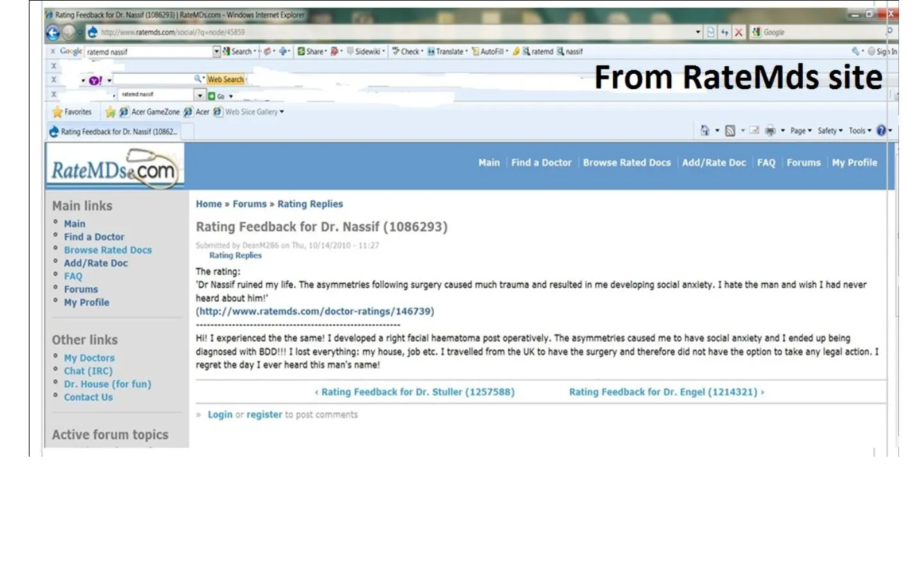
Task: Click FAQ in blue navigation bar
Action: 766,162
